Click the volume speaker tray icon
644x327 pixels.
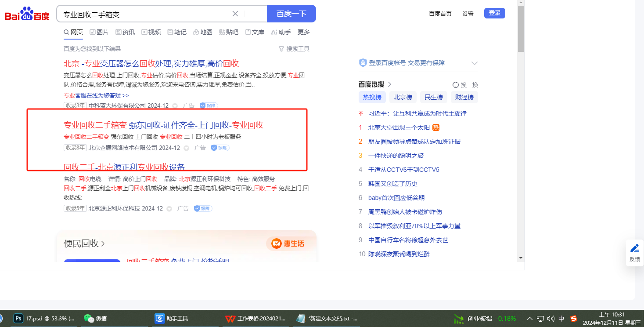click(x=551, y=319)
